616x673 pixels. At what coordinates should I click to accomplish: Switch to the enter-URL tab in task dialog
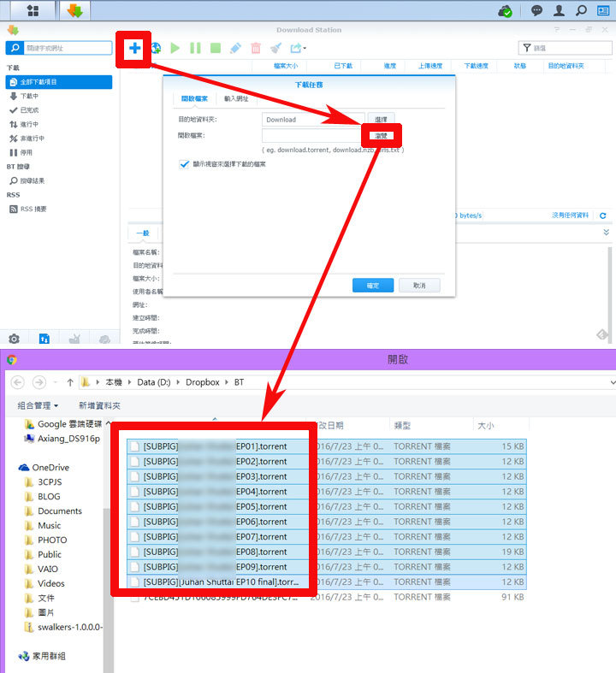pos(236,98)
